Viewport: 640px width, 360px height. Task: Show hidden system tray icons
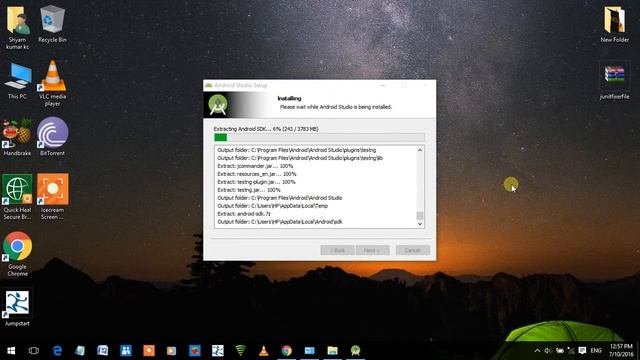(x=537, y=351)
